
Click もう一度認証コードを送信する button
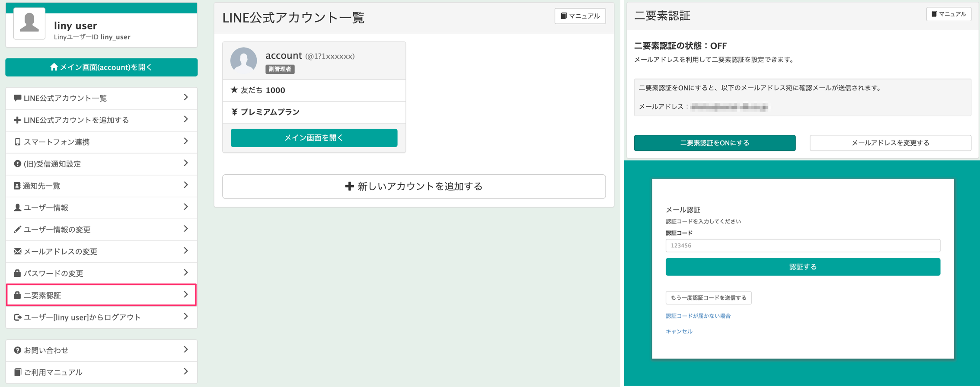(x=709, y=297)
